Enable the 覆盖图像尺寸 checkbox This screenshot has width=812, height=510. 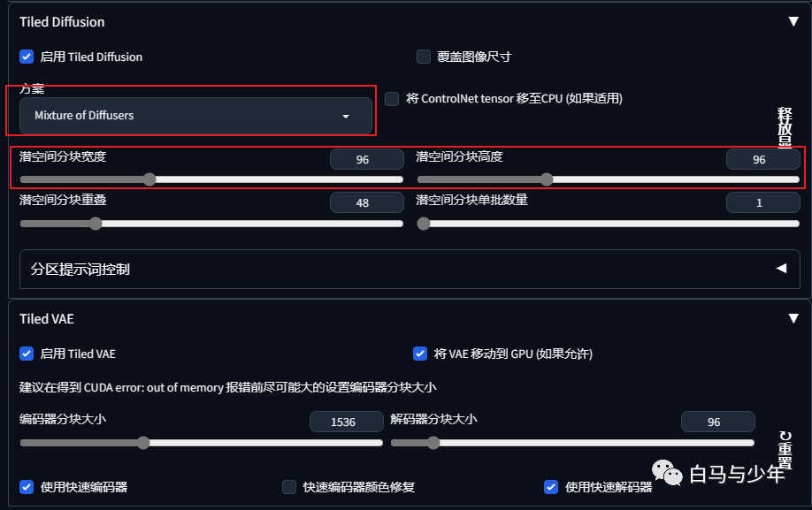424,57
